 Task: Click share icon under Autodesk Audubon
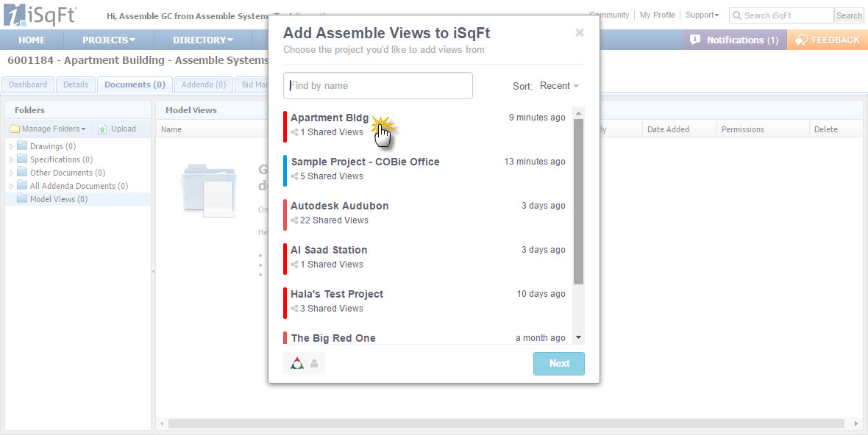[294, 220]
